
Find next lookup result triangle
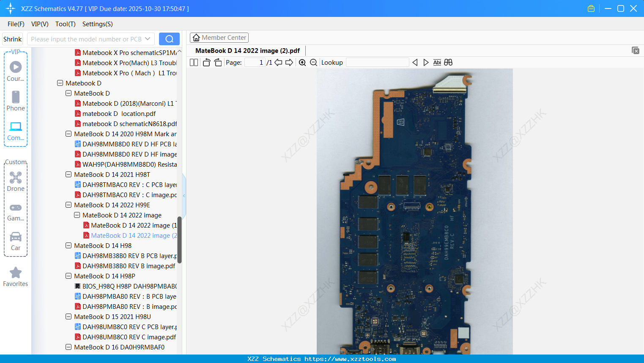click(x=426, y=63)
